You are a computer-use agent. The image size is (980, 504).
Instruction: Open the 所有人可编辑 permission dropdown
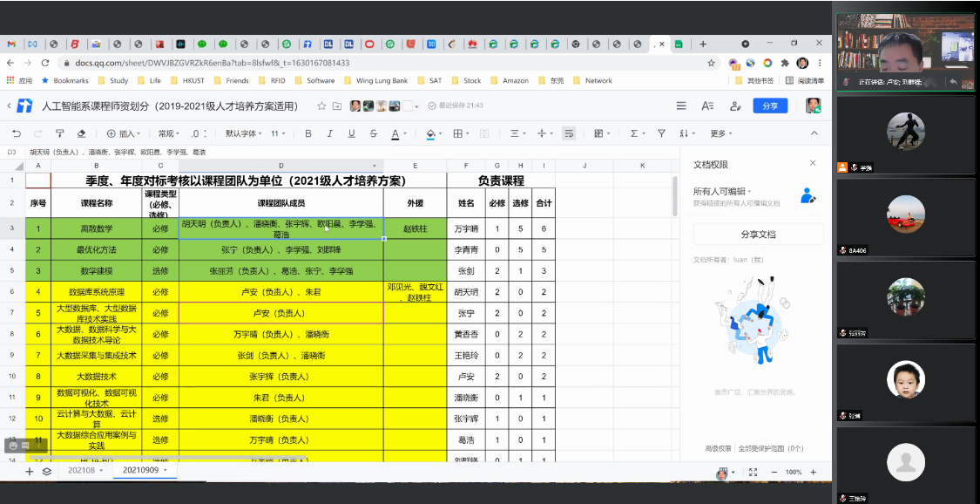tap(722, 191)
